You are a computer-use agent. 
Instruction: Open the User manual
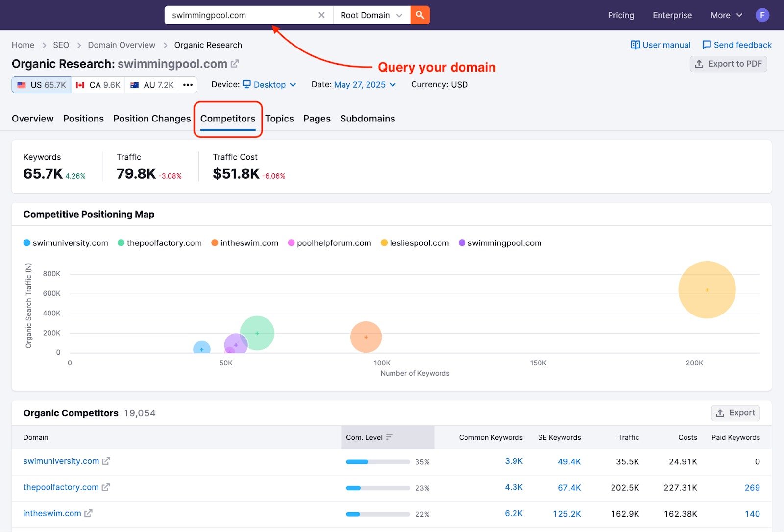(x=660, y=45)
